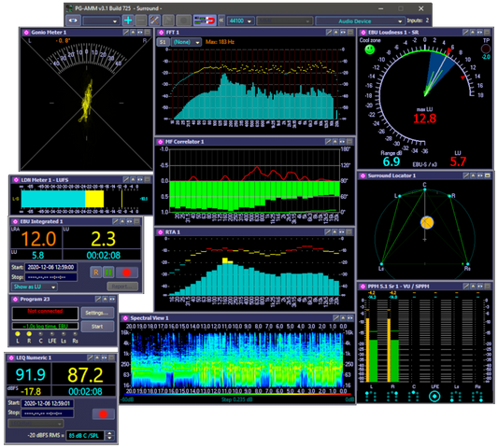
Task: Toggle the Ls channel LED in Program 23
Action: [x=64, y=334]
